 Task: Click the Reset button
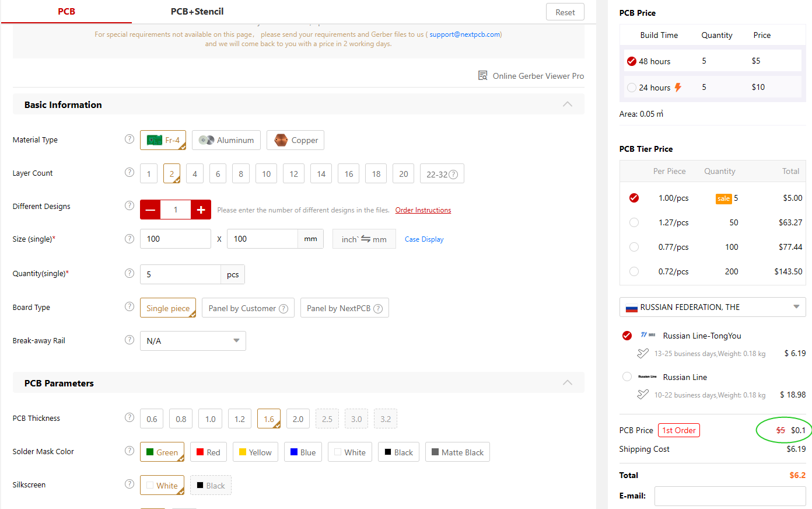(x=565, y=12)
